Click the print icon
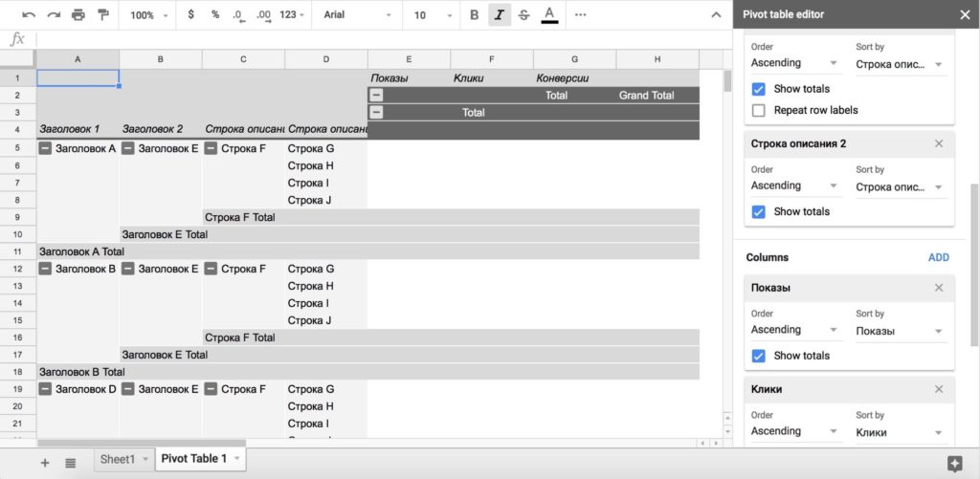 point(78,15)
